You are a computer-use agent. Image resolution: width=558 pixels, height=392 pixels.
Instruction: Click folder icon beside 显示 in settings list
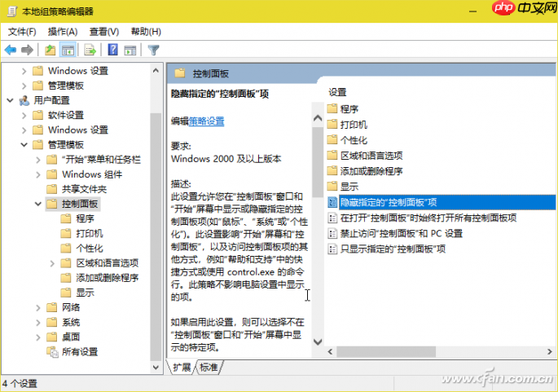332,186
